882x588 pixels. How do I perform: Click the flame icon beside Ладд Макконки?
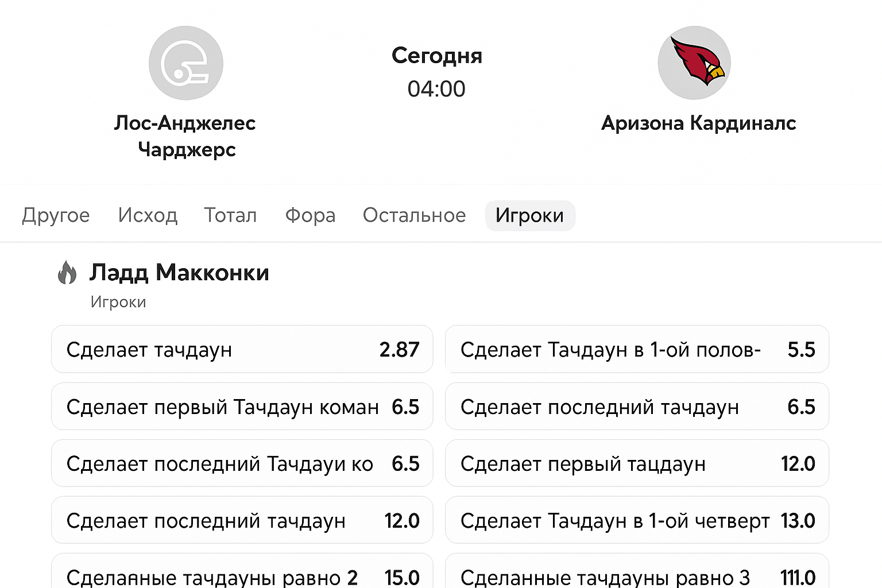(x=67, y=272)
